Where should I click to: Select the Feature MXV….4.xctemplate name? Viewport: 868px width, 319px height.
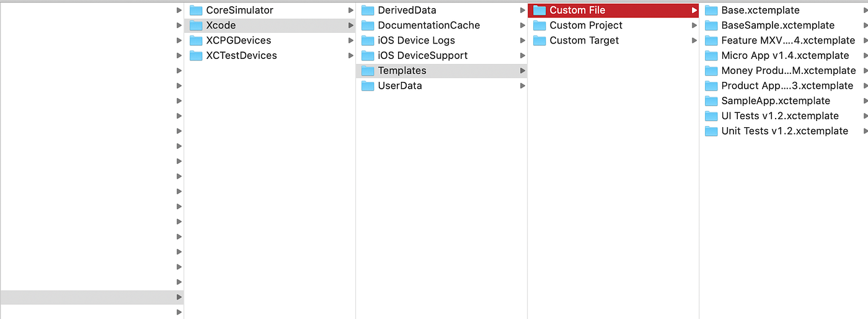[788, 40]
